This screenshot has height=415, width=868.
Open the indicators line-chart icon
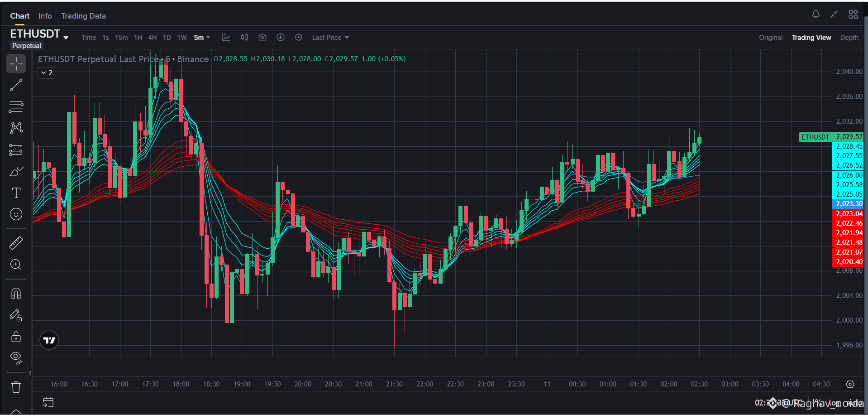coord(226,38)
